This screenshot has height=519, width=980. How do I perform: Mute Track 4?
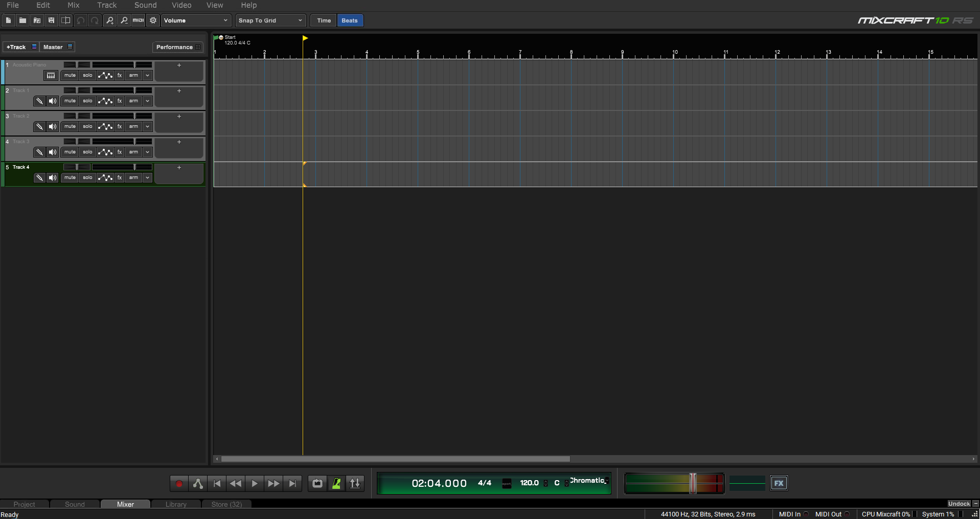point(70,177)
